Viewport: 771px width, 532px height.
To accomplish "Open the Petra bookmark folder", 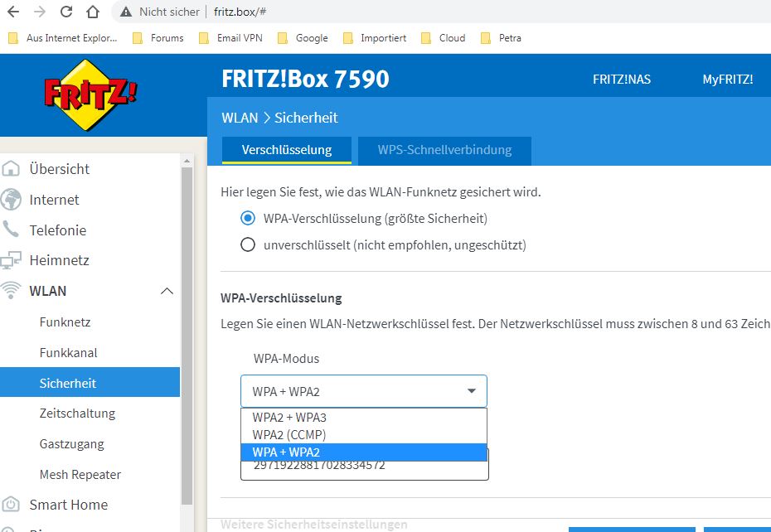I will (x=501, y=38).
